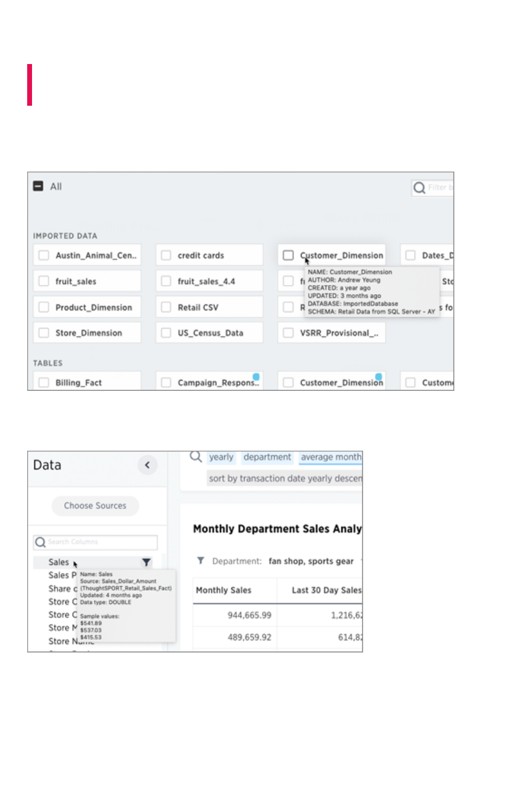Click the Campaign_Respons.. blue badge icon
The image size is (522, 812).
tap(256, 376)
